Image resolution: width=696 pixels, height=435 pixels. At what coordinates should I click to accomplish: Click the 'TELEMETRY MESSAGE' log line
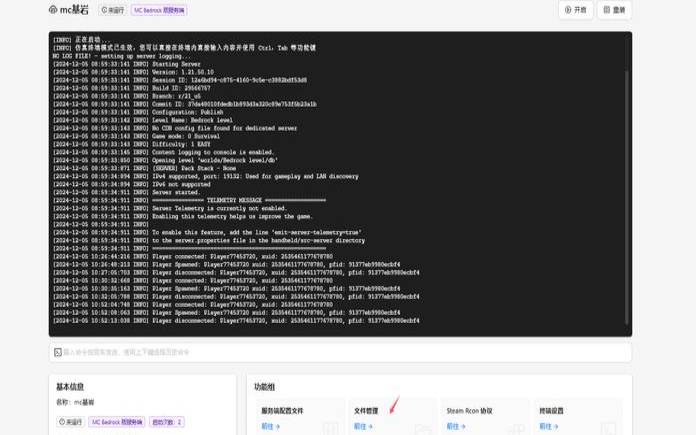tap(190, 200)
